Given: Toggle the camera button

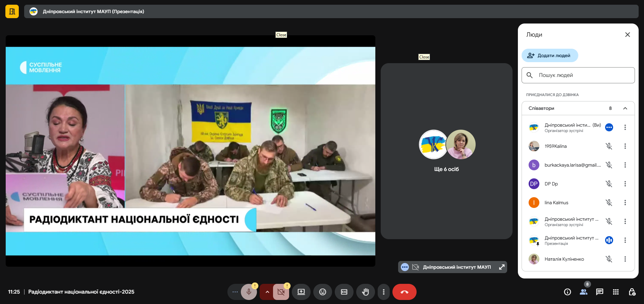Looking at the screenshot, I should [x=281, y=292].
